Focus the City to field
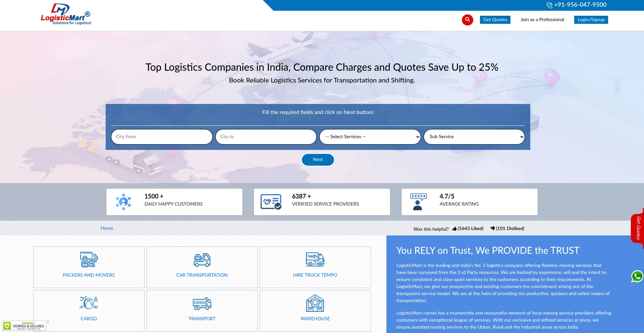The image size is (644, 333). (266, 137)
